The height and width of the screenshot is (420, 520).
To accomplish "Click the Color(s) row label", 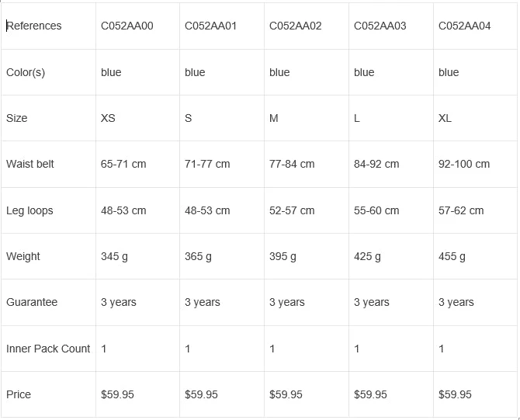I will (26, 72).
